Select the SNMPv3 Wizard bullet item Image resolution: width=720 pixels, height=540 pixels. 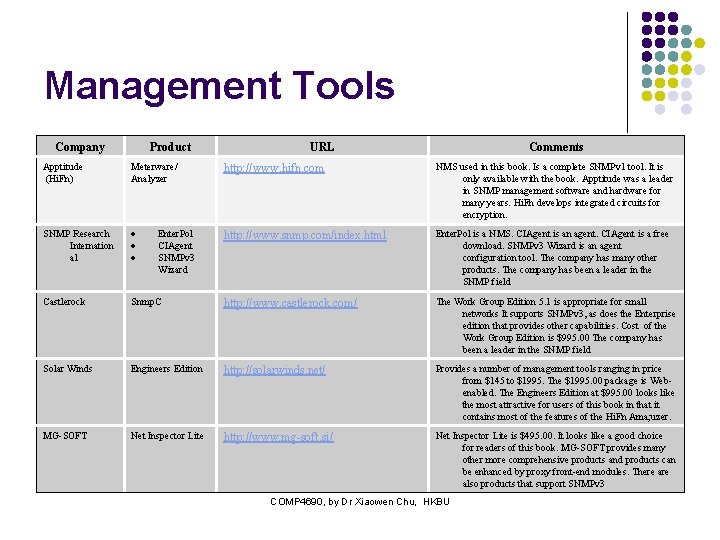tap(176, 264)
